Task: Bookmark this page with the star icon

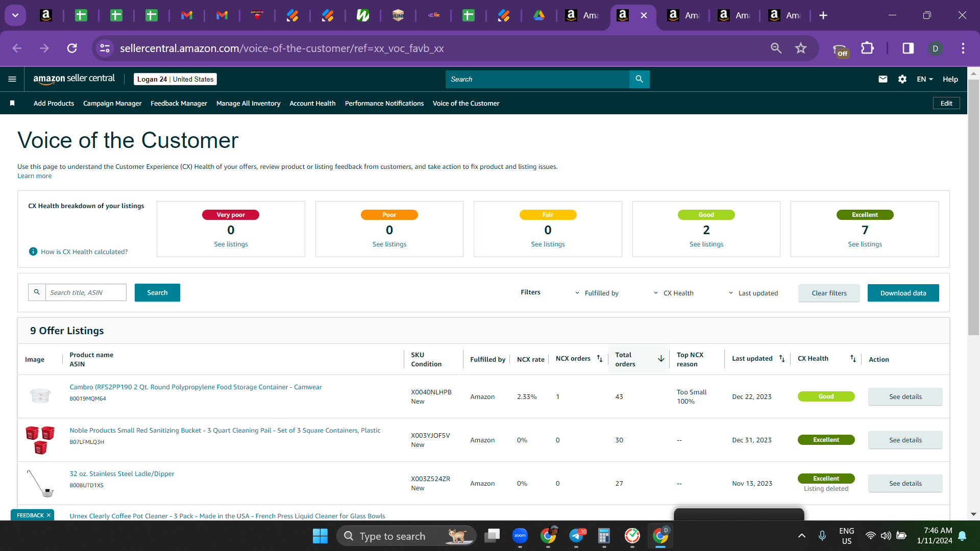Action: pos(801,48)
